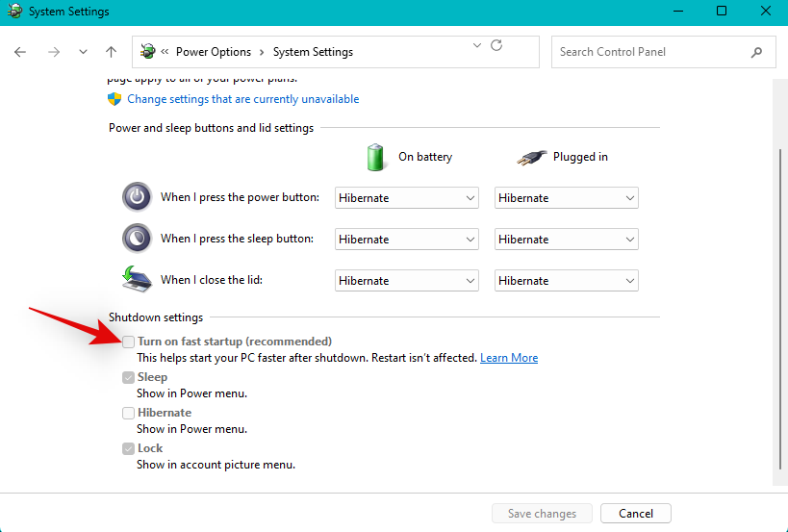This screenshot has height=532, width=788.
Task: Minimize the System Settings window
Action: pyautogui.click(x=678, y=11)
